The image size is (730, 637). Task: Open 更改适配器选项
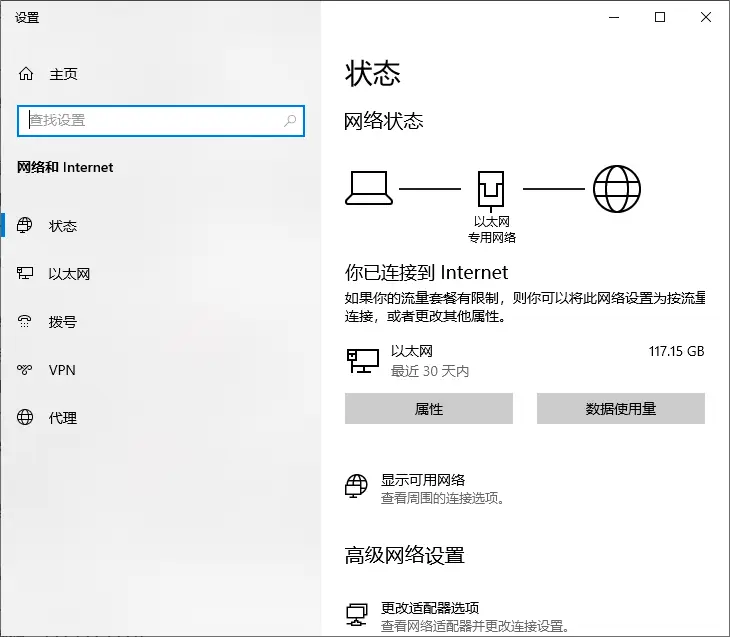[x=430, y=608]
